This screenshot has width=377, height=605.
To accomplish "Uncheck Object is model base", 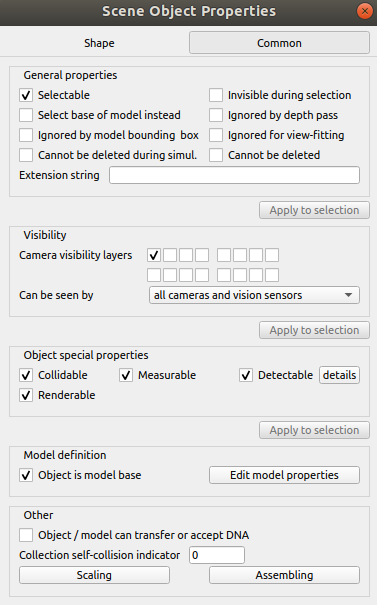I will [x=26, y=475].
